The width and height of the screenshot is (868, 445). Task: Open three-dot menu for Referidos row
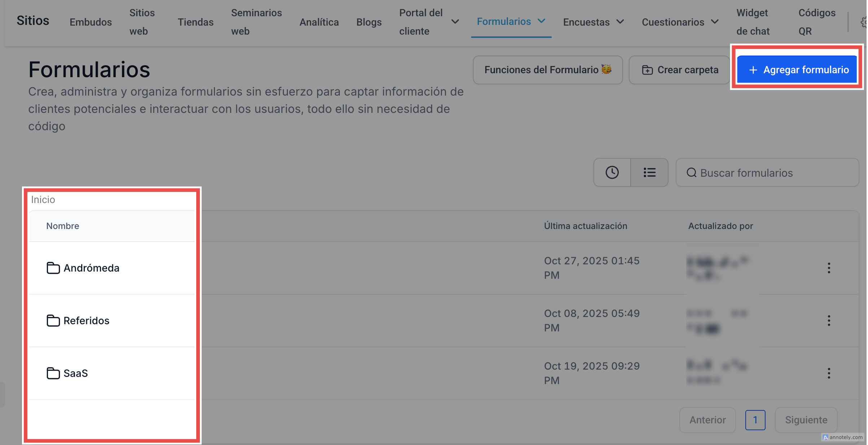(x=829, y=321)
